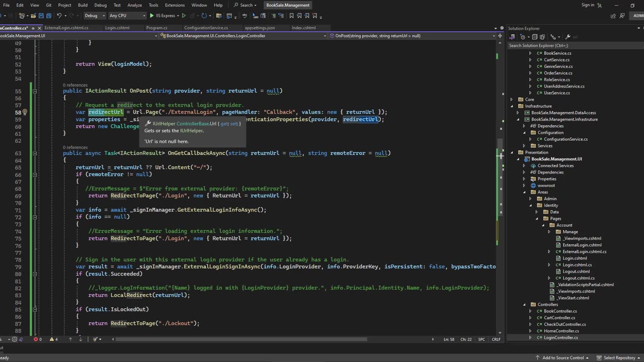This screenshot has width=644, height=362.
Task: Close the LoginController.cs tab
Action: point(39,28)
